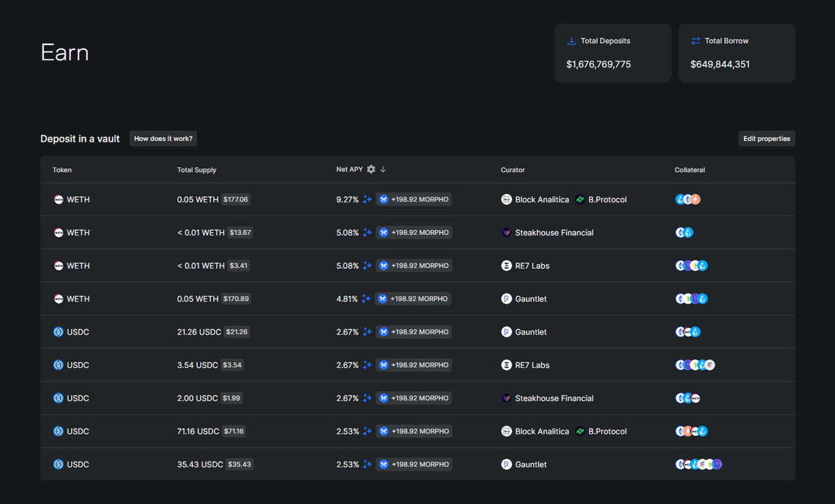Click the Gauntlet curator icon
This screenshot has width=835, height=504.
507,298
